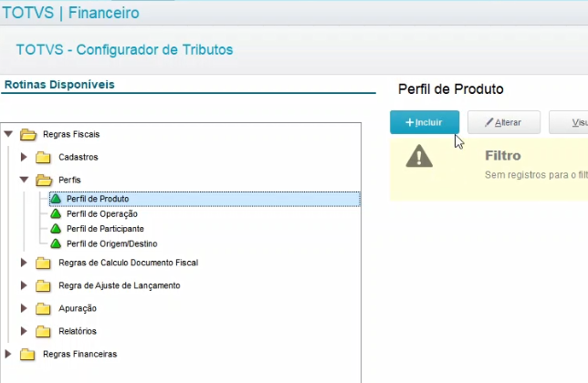The height and width of the screenshot is (383, 588).
Task: Click green triangle icon beside Perfil de Participante
Action: (x=56, y=229)
